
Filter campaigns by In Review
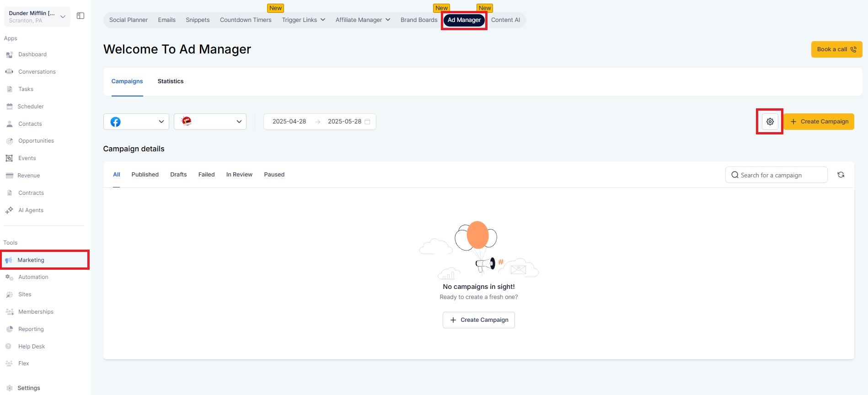[x=239, y=175]
